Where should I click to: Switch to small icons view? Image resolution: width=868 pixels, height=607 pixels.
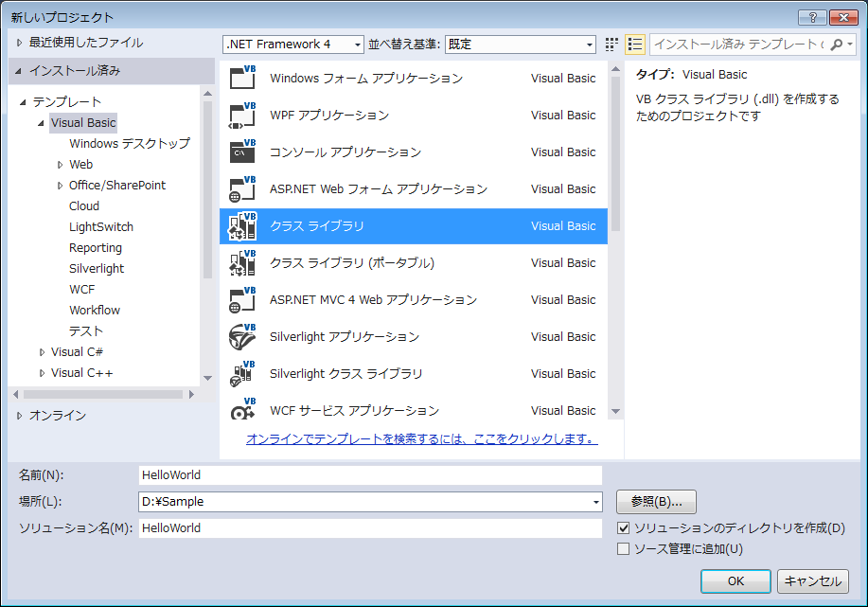(x=611, y=45)
